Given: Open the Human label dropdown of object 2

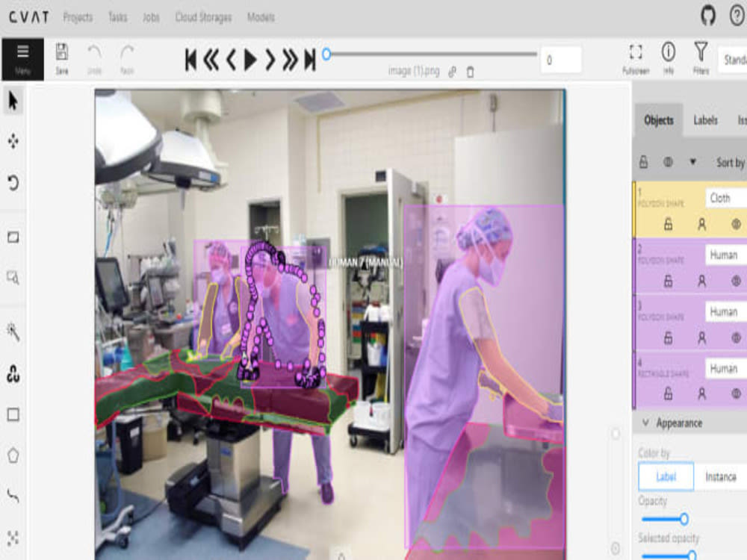Looking at the screenshot, I should point(726,255).
